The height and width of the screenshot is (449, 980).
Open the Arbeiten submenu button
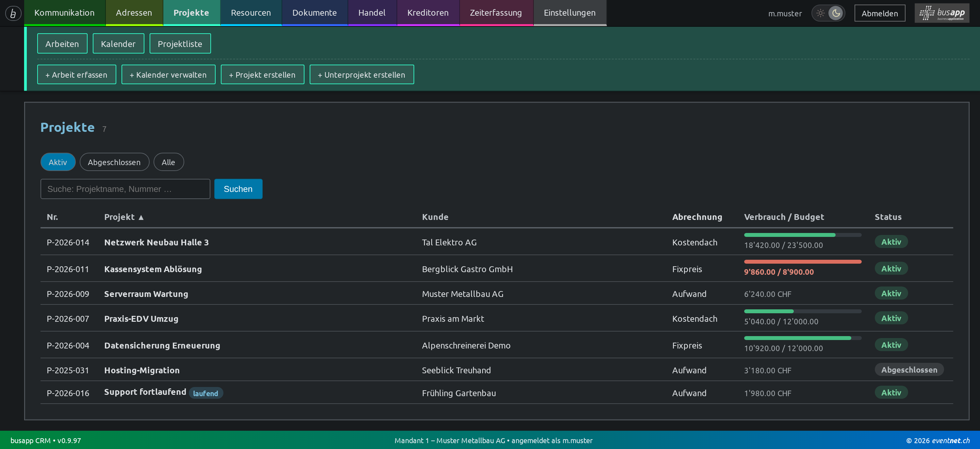coord(62,44)
